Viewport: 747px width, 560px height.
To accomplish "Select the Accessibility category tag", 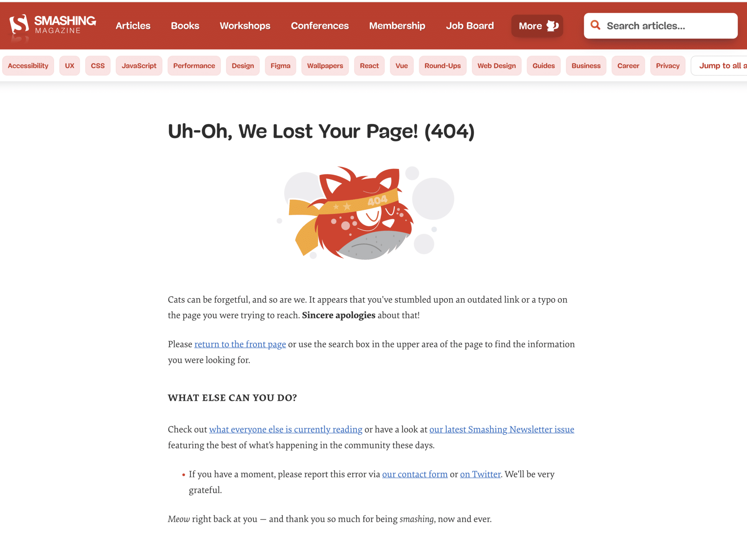I will click(x=28, y=65).
